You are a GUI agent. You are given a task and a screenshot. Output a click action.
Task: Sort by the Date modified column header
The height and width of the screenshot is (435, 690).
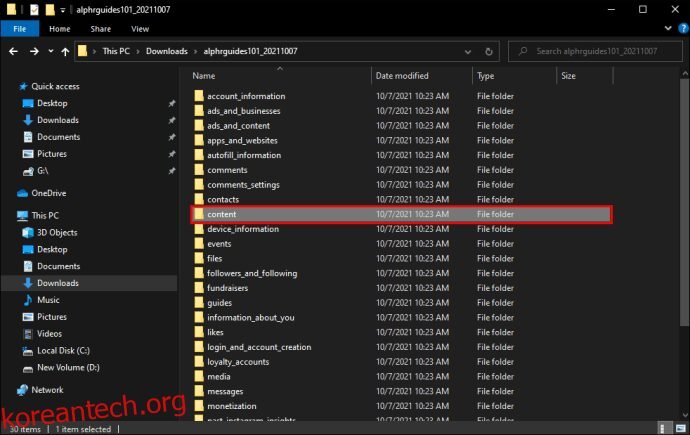click(402, 76)
